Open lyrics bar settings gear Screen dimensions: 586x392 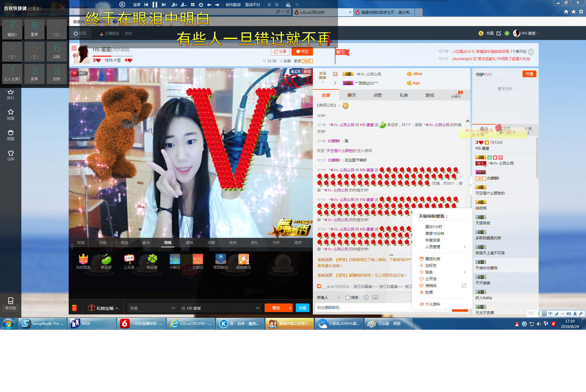pyautogui.click(x=201, y=5)
